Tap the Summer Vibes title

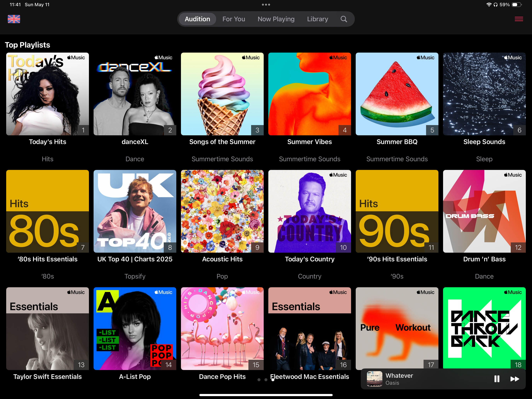tap(309, 142)
